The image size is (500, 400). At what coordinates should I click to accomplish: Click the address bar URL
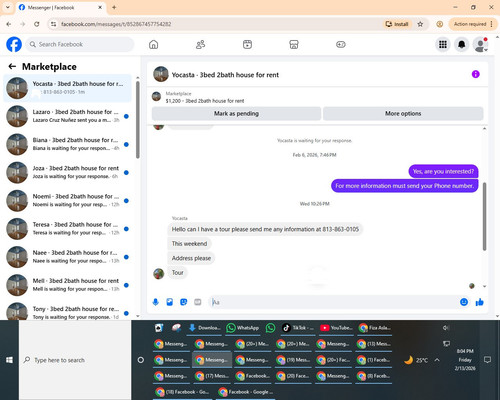point(116,24)
